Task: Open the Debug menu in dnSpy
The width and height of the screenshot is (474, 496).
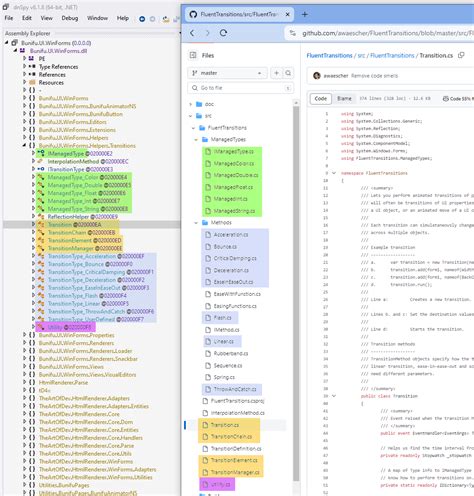Action: [x=70, y=18]
